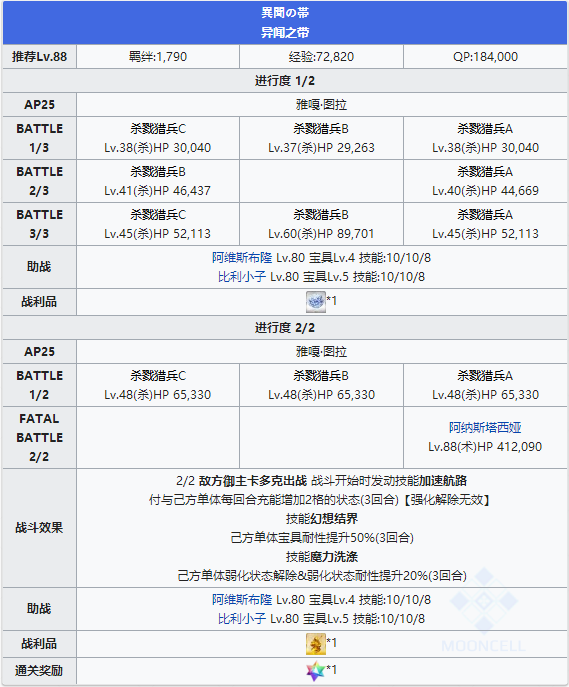Click the 敌方御主卡多克出战 battle effect line
569x687 pixels.
(322, 481)
